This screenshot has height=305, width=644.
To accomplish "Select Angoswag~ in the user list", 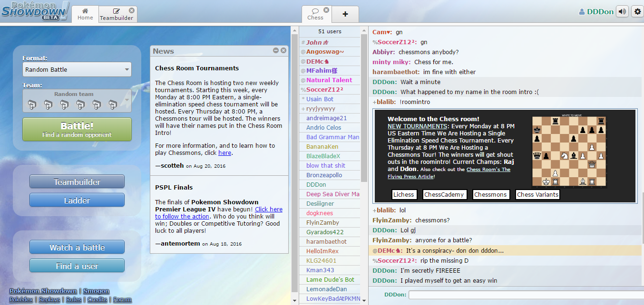I will click(330, 52).
